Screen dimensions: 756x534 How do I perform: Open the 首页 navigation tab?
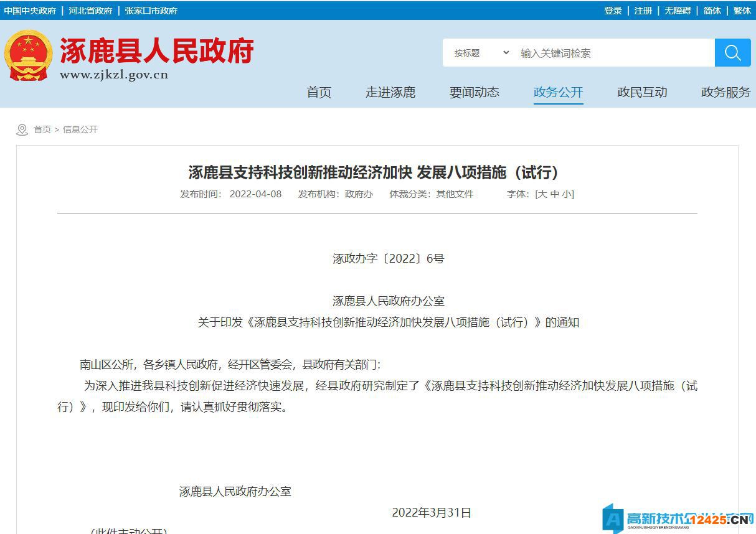pyautogui.click(x=319, y=91)
